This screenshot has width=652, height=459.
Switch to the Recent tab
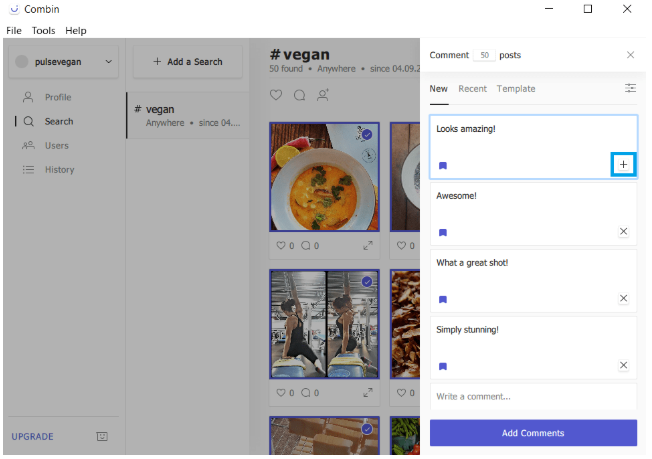[472, 89]
